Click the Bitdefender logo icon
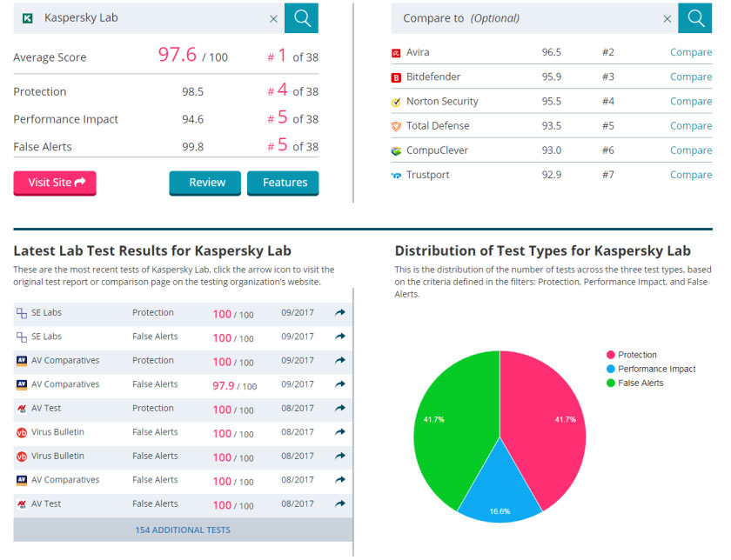 (x=396, y=77)
